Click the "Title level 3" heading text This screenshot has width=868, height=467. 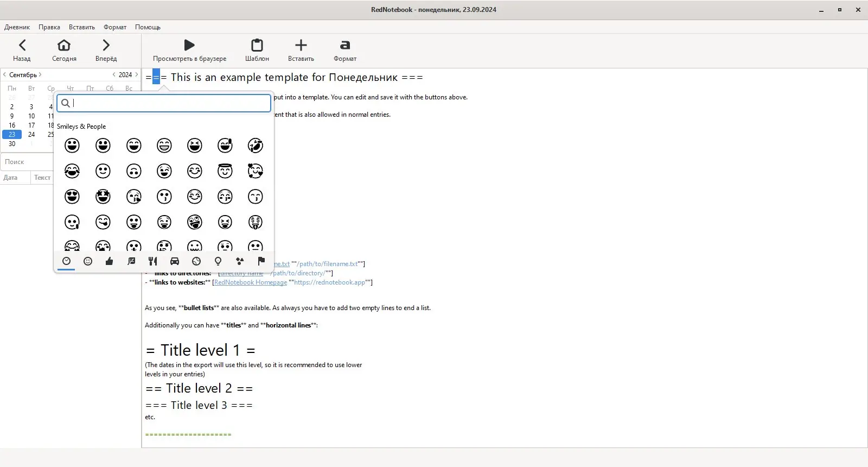(x=199, y=405)
